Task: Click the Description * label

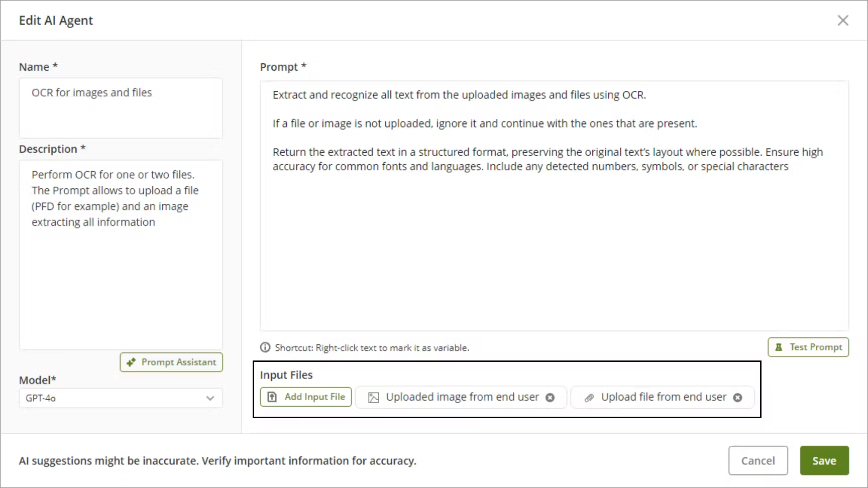Action: (x=52, y=149)
